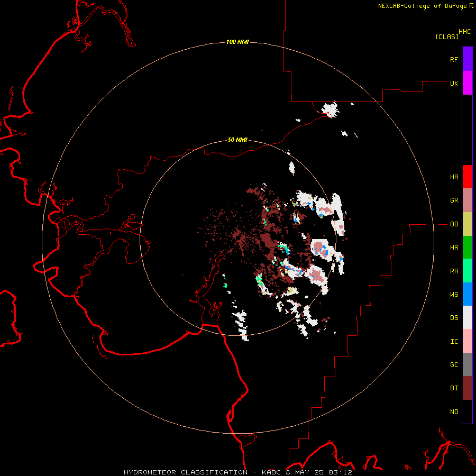Click the KABC station identifier
This screenshot has height=476, width=476.
271,472
